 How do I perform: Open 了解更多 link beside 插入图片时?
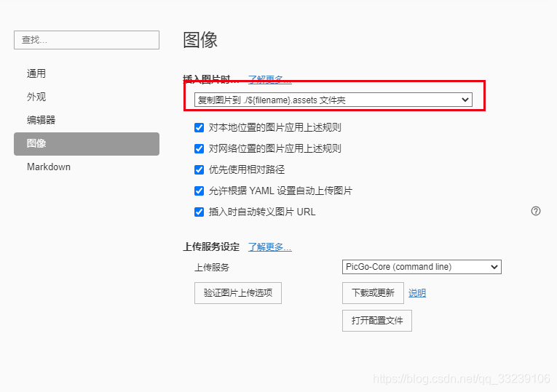pos(269,79)
